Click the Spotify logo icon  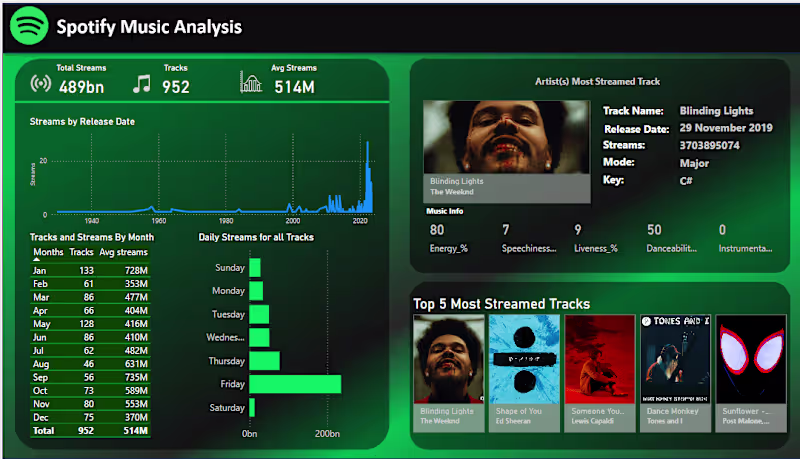[29, 26]
